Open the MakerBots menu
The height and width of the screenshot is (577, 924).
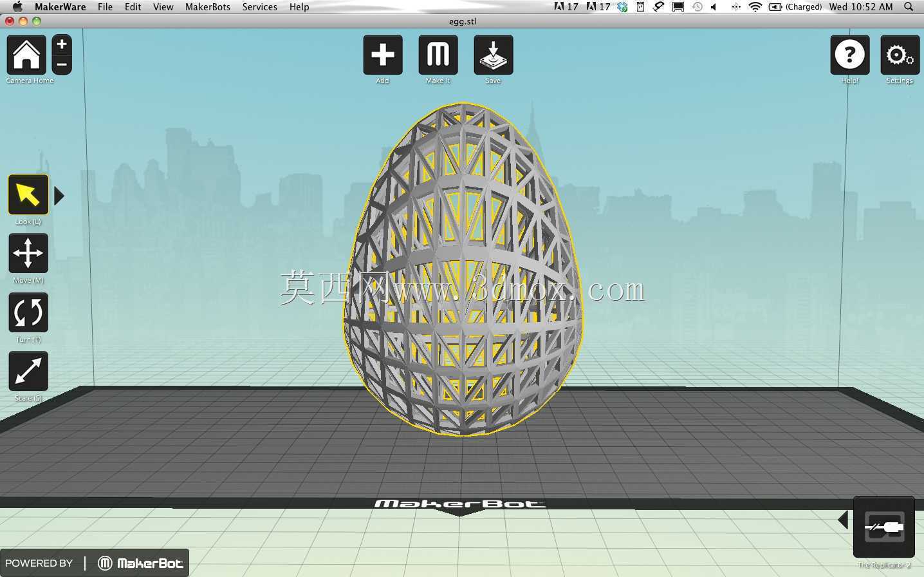click(x=208, y=7)
